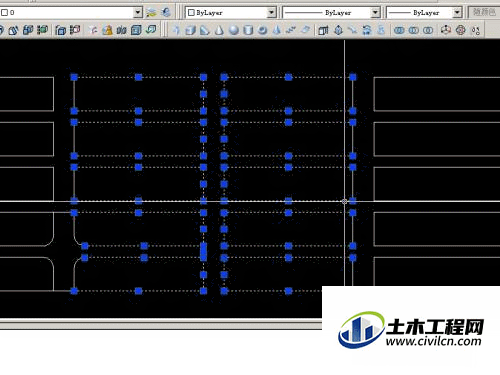The image size is (500, 375).
Task: Activate the Revolve tool
Action: pos(367,30)
